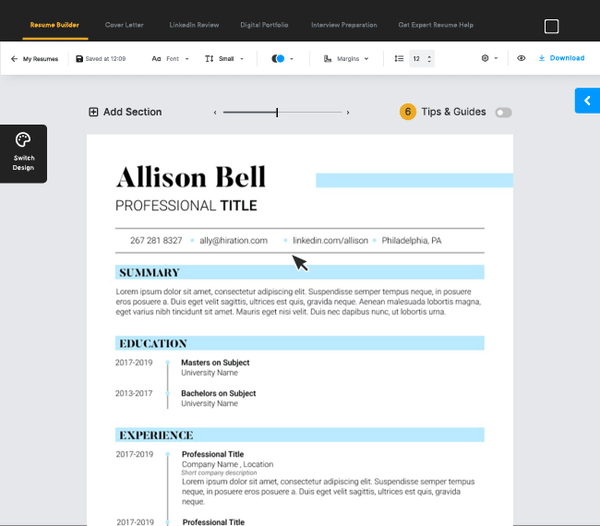
Task: Click the zoom slider left arrow
Action: [x=215, y=112]
